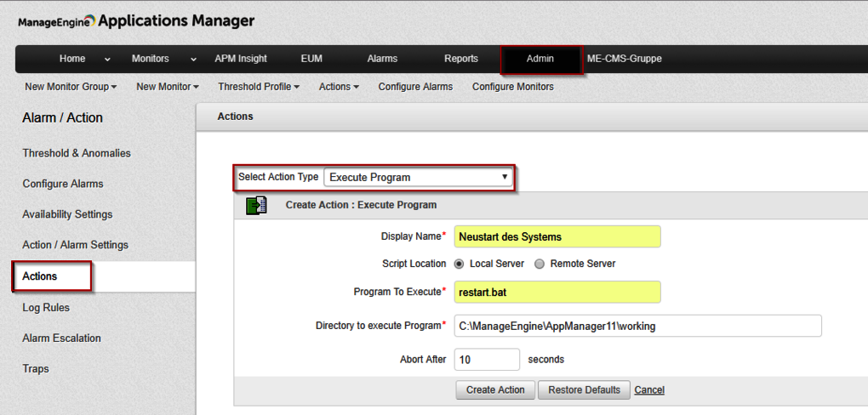Go to the APM Insight tab
This screenshot has width=868, height=415.
[241, 59]
